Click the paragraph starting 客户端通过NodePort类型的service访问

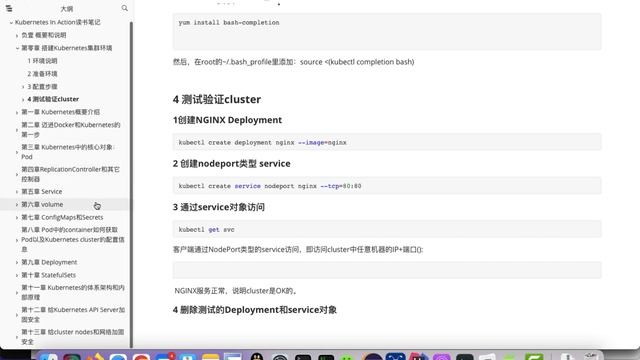pyautogui.click(x=298, y=249)
